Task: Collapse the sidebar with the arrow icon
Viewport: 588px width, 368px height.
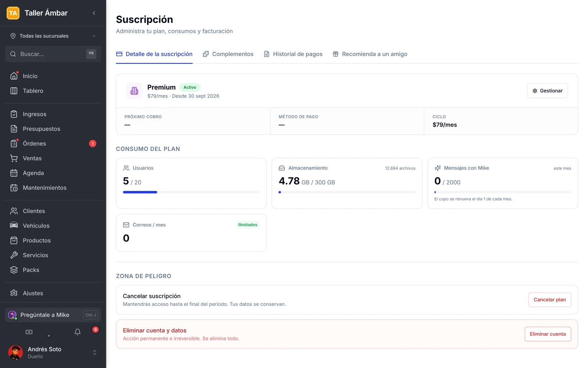Action: tap(94, 13)
